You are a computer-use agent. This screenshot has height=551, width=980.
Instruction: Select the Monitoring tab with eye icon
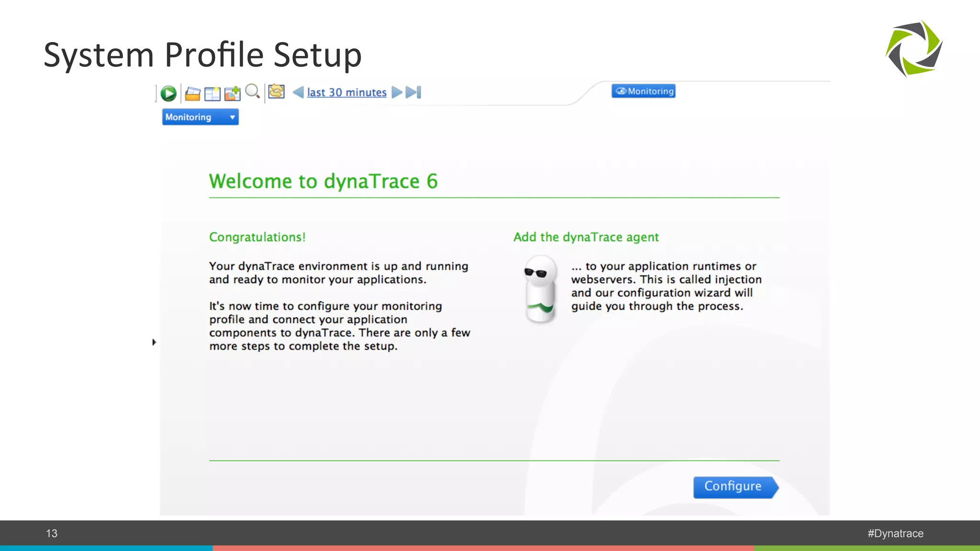click(644, 91)
